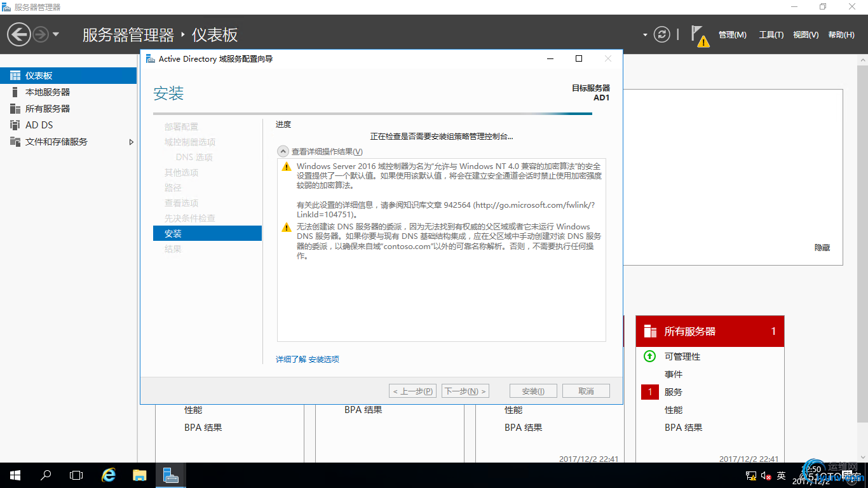
Task: Select 所有服务器 in the sidebar
Action: [68, 109]
